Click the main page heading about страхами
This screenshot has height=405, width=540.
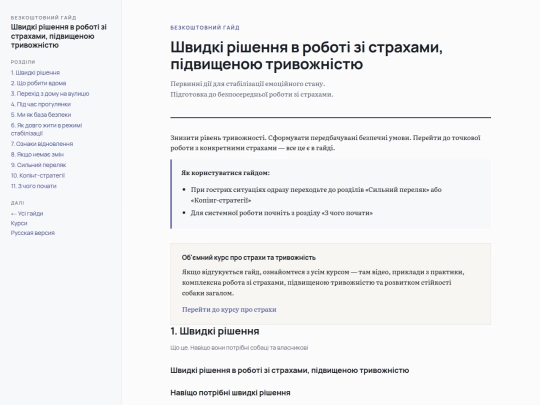307,55
